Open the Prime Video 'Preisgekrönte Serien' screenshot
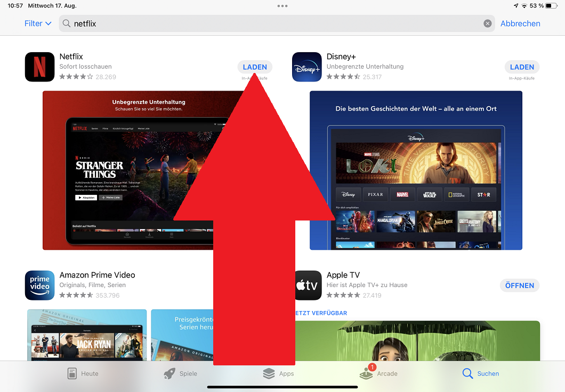 (182, 335)
